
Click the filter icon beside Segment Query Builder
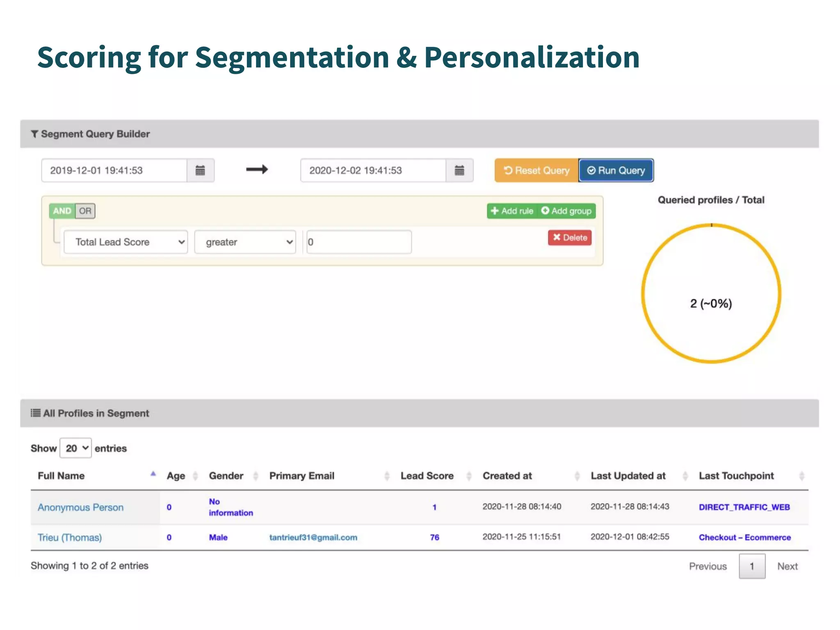(x=34, y=134)
